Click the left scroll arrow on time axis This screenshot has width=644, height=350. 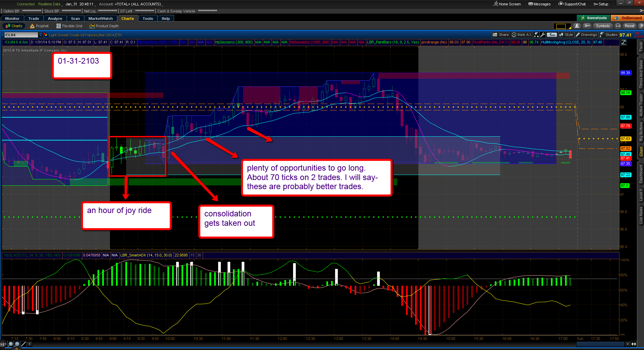coord(30,344)
